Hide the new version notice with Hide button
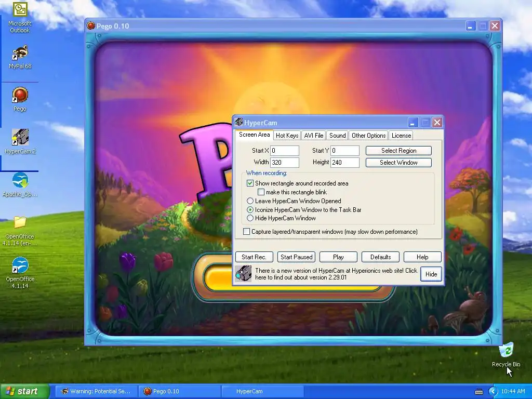 [x=431, y=274]
